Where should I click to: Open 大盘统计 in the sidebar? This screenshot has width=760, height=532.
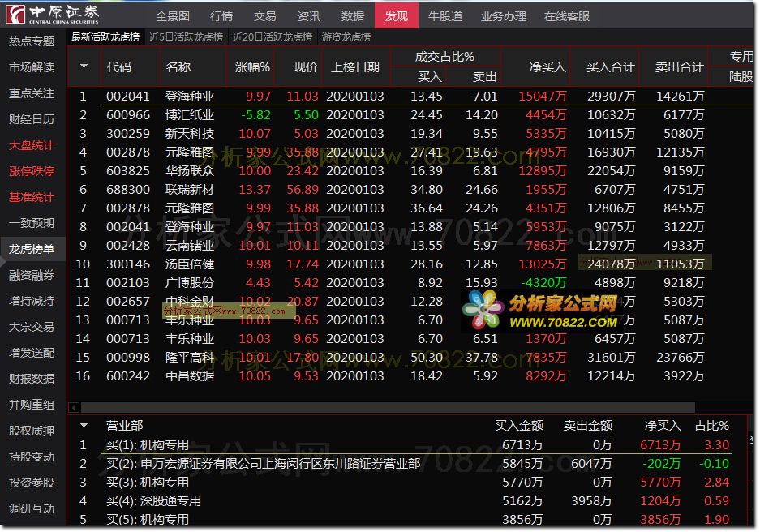pyautogui.click(x=32, y=145)
